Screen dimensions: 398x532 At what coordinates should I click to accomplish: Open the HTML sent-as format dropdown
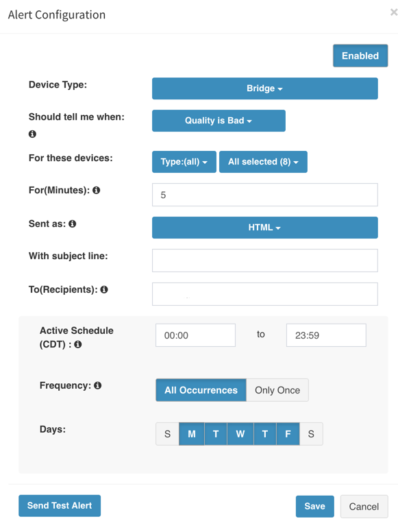pos(265,228)
